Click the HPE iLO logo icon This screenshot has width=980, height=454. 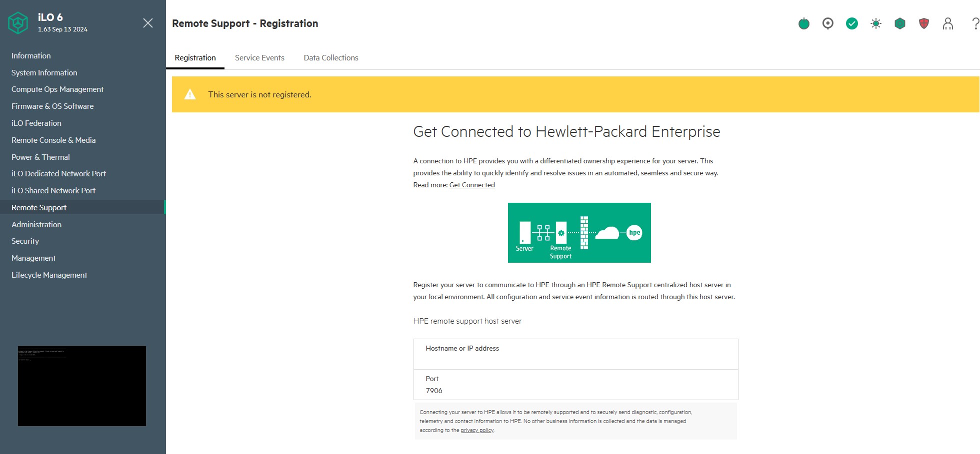pyautogui.click(x=18, y=23)
